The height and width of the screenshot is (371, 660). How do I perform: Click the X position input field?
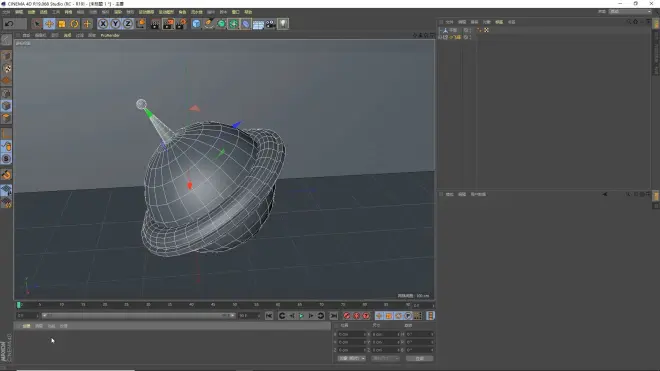tap(352, 334)
